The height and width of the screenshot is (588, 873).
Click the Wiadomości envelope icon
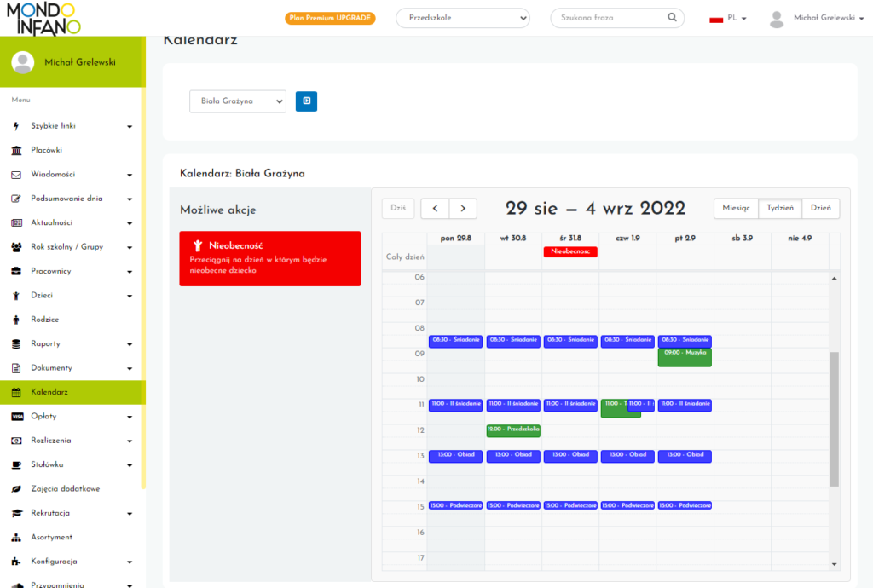pyautogui.click(x=16, y=175)
